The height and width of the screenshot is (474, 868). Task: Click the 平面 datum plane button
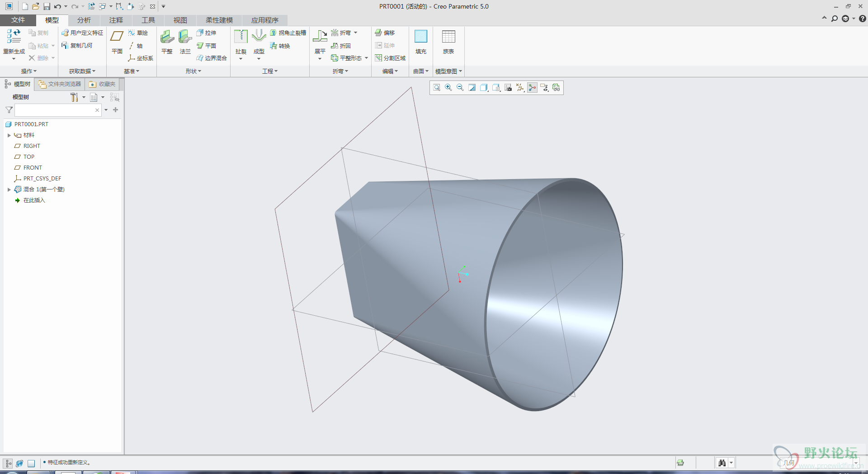tap(117, 43)
